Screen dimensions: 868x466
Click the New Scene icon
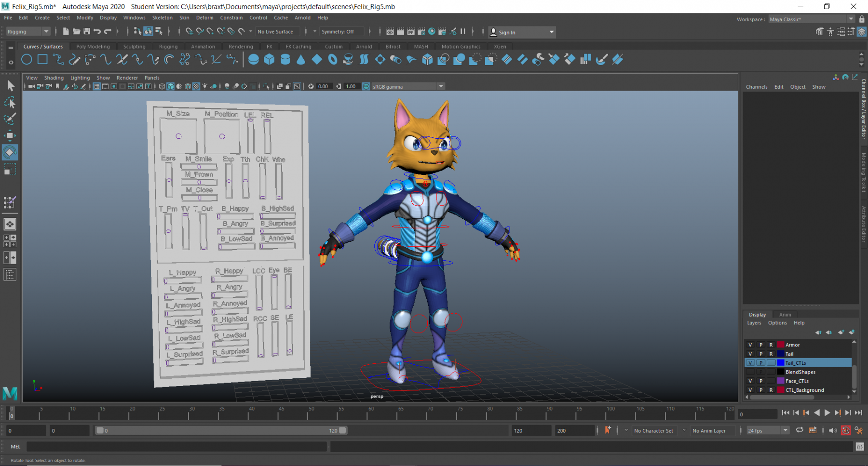[x=66, y=31]
